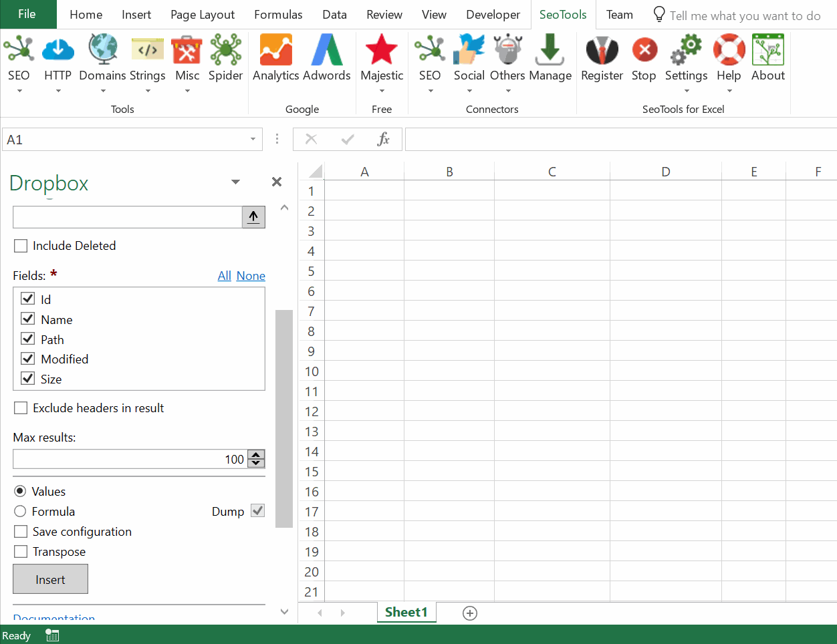Expand the Majestic dropdown arrow
The image size is (837, 644).
tap(382, 91)
